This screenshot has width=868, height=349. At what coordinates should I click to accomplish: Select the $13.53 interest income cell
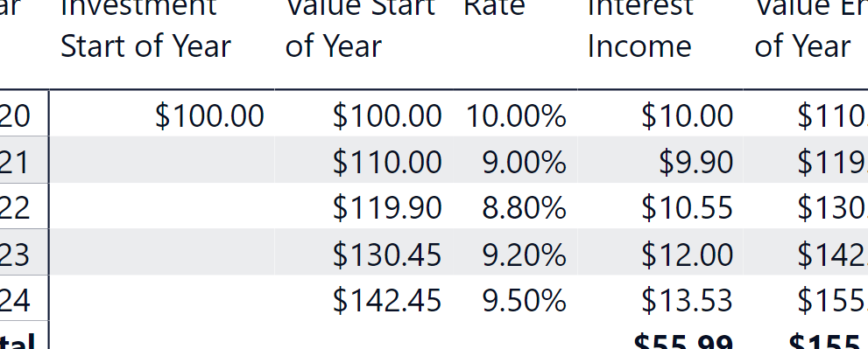pyautogui.click(x=660, y=298)
